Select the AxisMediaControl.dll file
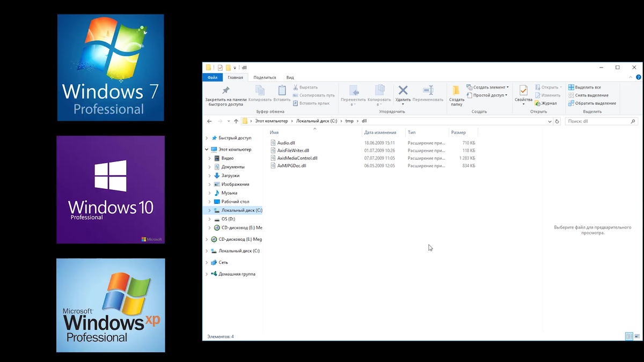This screenshot has width=644, height=362. click(x=297, y=158)
